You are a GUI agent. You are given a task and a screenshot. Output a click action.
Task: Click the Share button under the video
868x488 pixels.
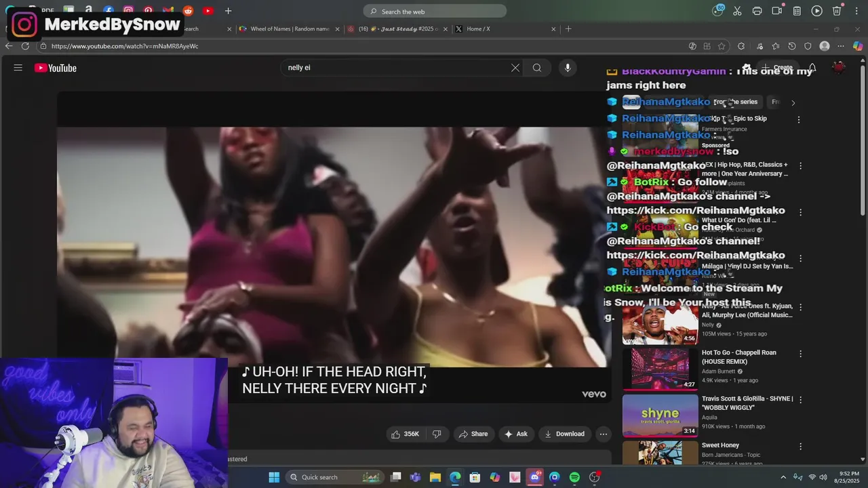[x=473, y=434]
